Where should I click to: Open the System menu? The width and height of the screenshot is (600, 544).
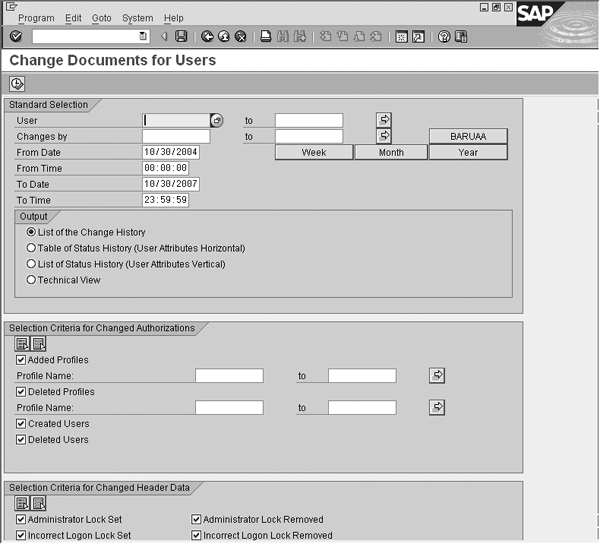(x=138, y=18)
